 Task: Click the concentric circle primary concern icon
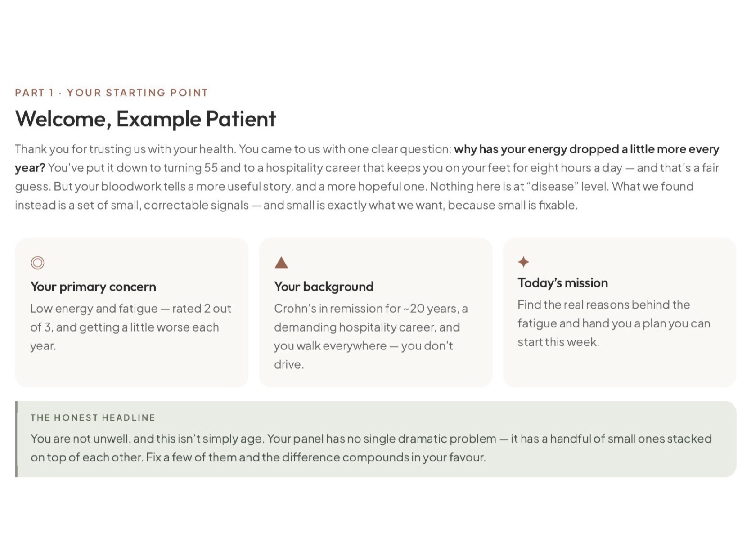click(x=37, y=263)
